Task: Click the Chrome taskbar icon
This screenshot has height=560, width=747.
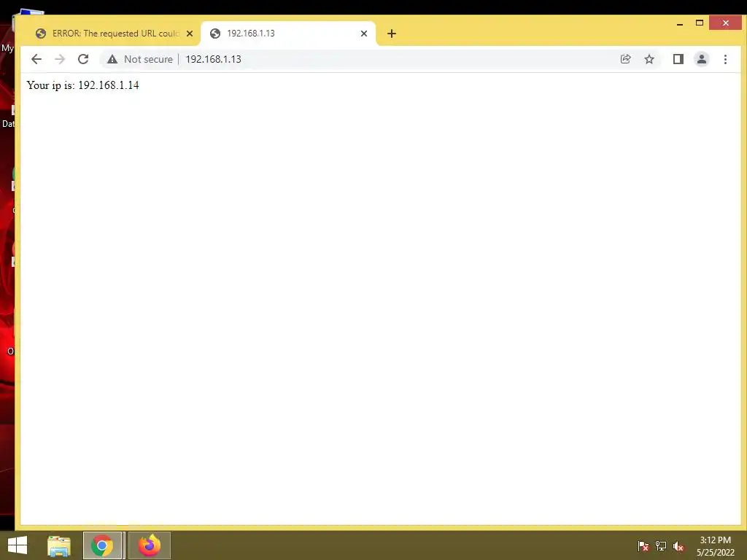Action: point(102,545)
